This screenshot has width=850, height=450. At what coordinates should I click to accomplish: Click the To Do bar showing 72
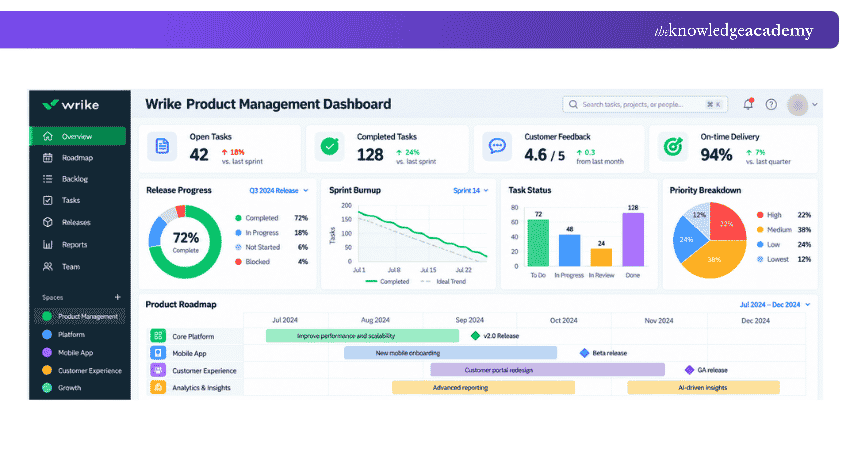(538, 243)
